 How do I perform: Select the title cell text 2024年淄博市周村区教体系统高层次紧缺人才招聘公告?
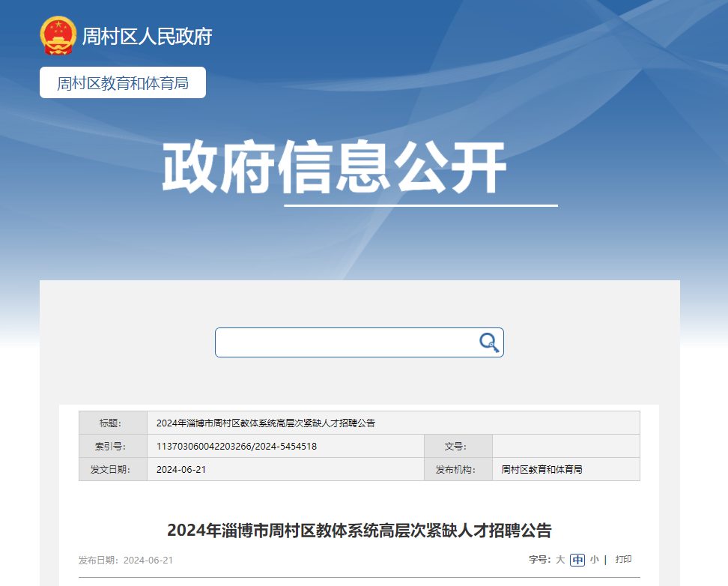[x=266, y=423]
